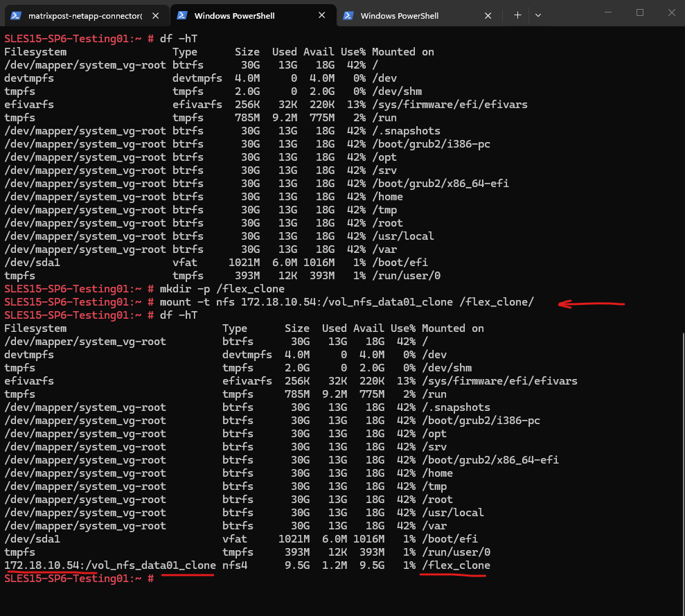Screen dimensions: 685x616
Task: Maximize the terminal window
Action: [x=640, y=12]
